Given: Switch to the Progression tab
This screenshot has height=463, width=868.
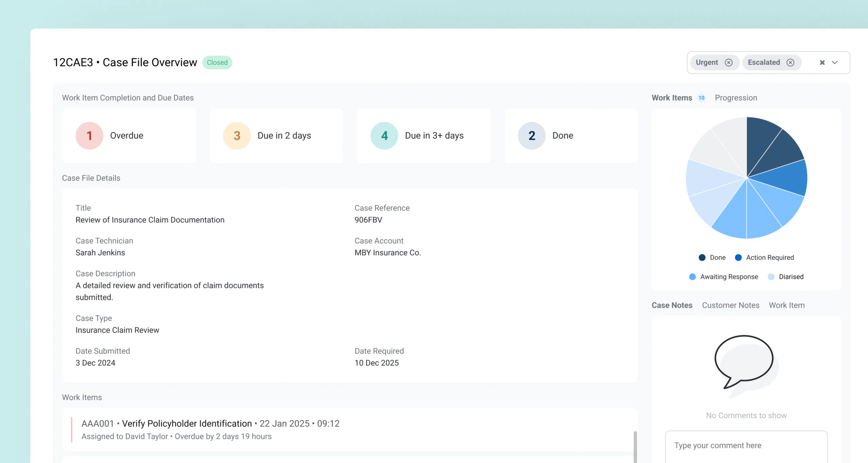Looking at the screenshot, I should pyautogui.click(x=736, y=98).
